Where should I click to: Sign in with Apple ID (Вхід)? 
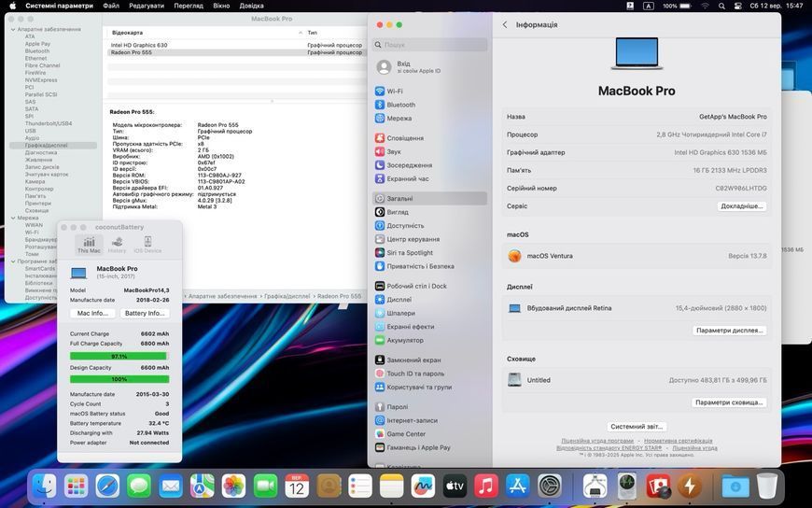click(x=409, y=67)
